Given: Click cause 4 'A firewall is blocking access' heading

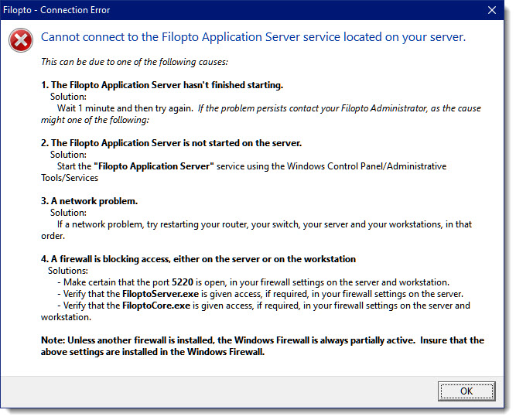Looking at the screenshot, I should 198,259.
